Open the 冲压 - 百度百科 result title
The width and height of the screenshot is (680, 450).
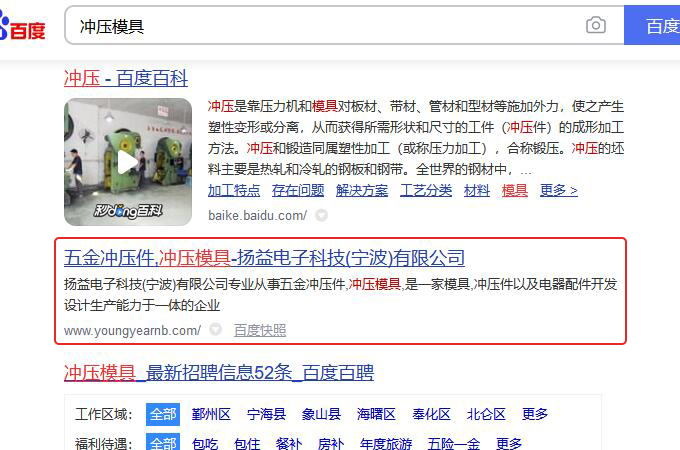tap(126, 79)
